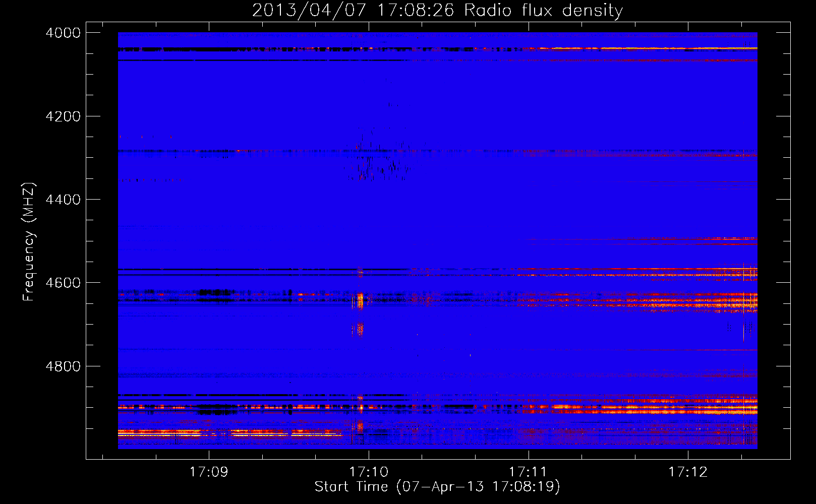Select the 4400 frequency tick label
816x504 pixels.
click(x=63, y=200)
